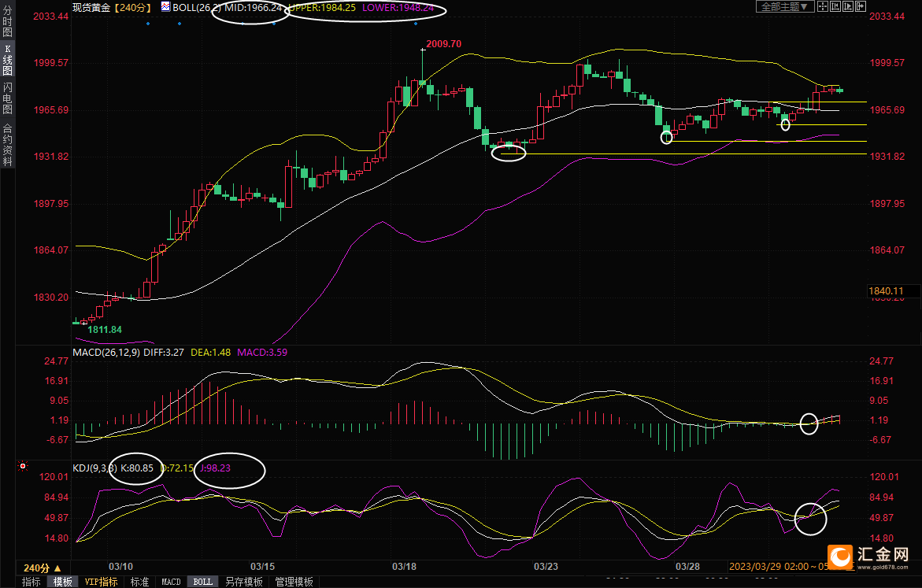
Task: Select the 模板 bottom tab
Action: [x=63, y=582]
